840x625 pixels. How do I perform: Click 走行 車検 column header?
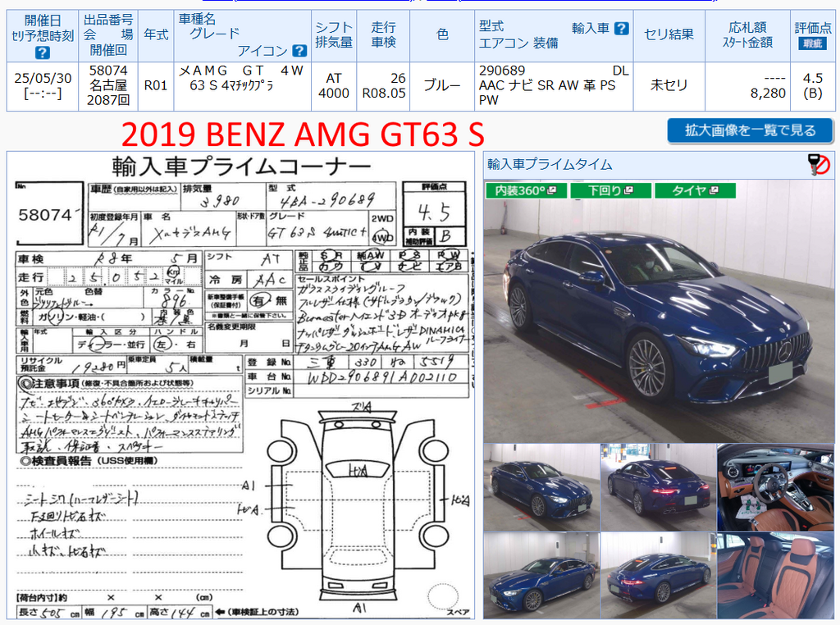pyautogui.click(x=384, y=34)
